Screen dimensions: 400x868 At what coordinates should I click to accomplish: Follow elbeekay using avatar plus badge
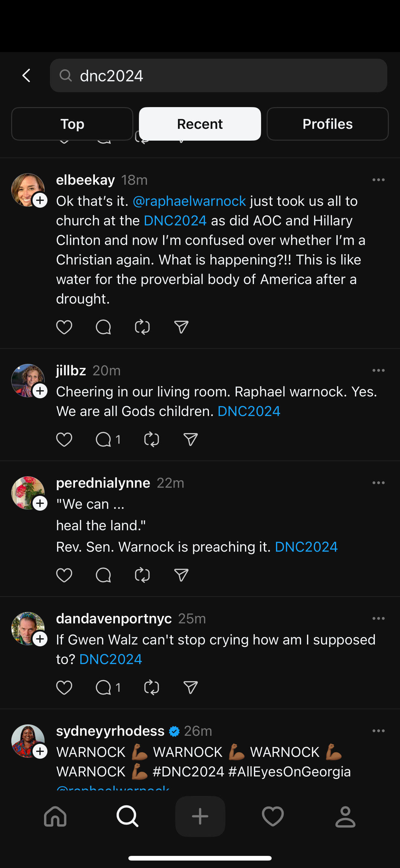(x=40, y=201)
